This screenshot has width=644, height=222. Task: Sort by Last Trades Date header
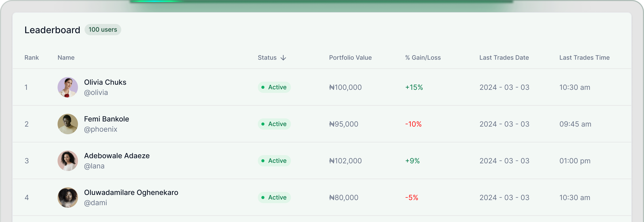pyautogui.click(x=504, y=58)
